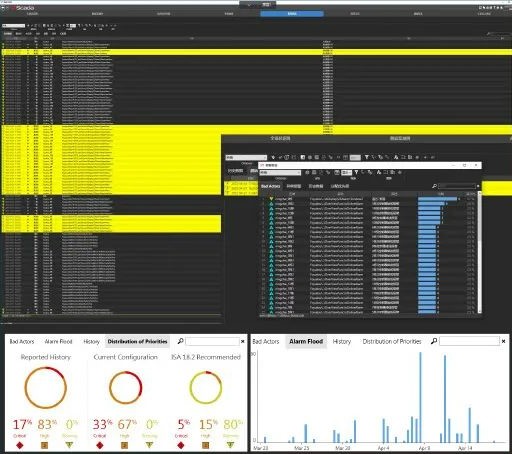Click the search input in left analysis panel

pos(212,341)
